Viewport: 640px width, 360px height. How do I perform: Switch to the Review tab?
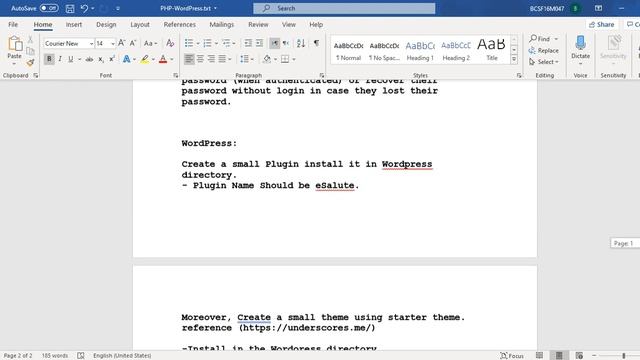tap(258, 24)
